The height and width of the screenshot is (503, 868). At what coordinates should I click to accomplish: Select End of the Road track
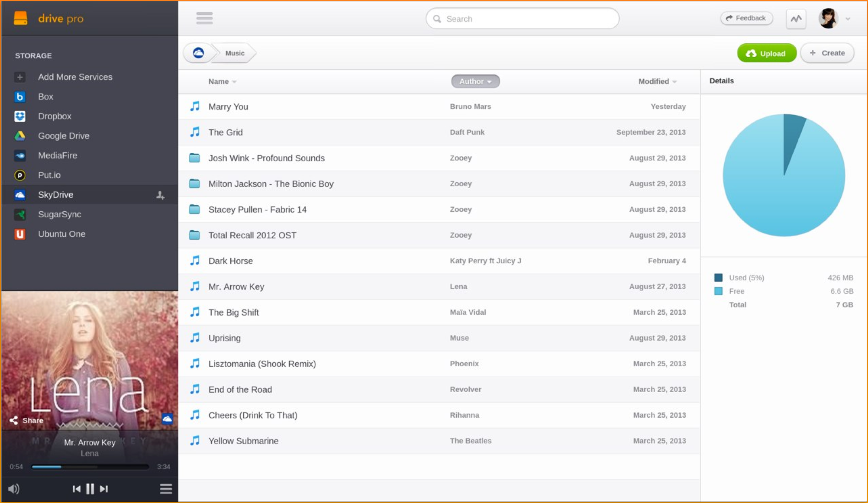[439, 390]
